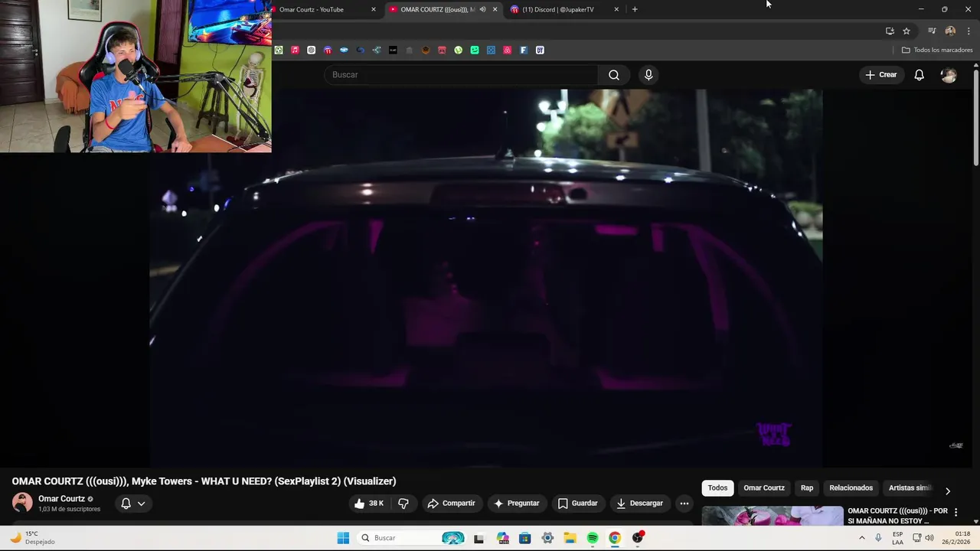Open OBS Studio taskbar icon

click(638, 538)
